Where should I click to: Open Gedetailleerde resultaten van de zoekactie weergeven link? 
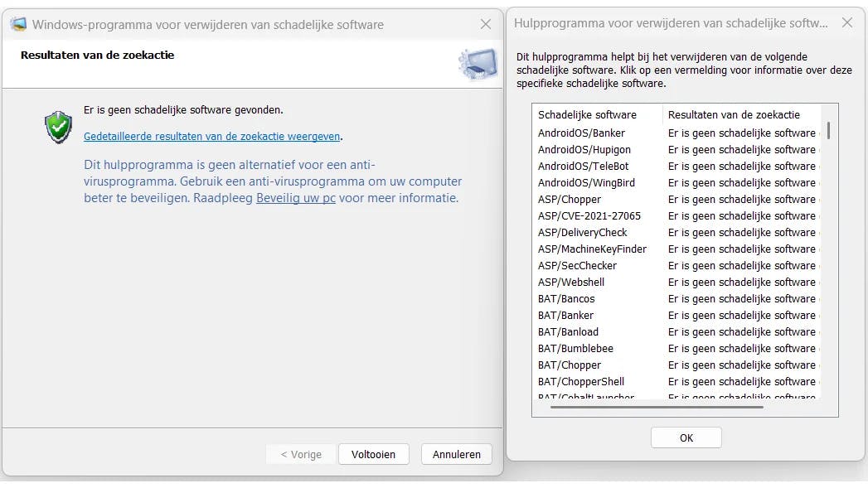point(212,136)
